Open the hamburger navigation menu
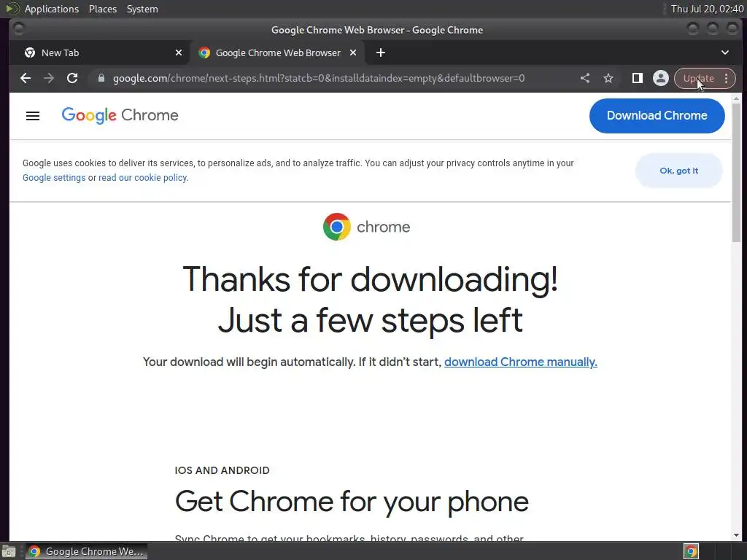The image size is (747, 560). [x=33, y=116]
